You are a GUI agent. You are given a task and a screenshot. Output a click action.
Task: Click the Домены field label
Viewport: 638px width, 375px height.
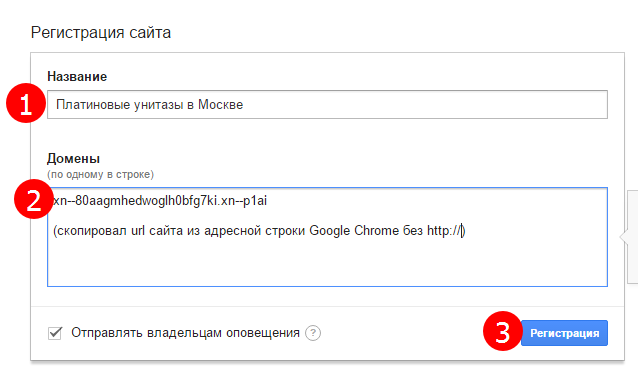73,158
